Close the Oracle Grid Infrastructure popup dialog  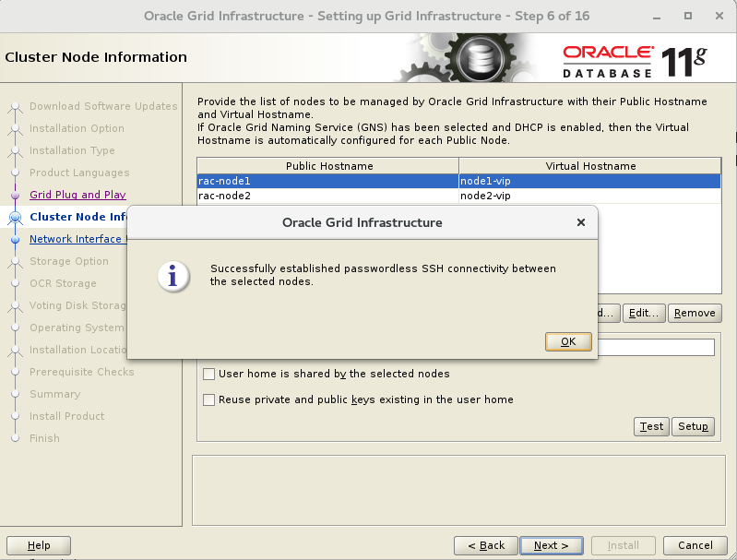coord(581,222)
